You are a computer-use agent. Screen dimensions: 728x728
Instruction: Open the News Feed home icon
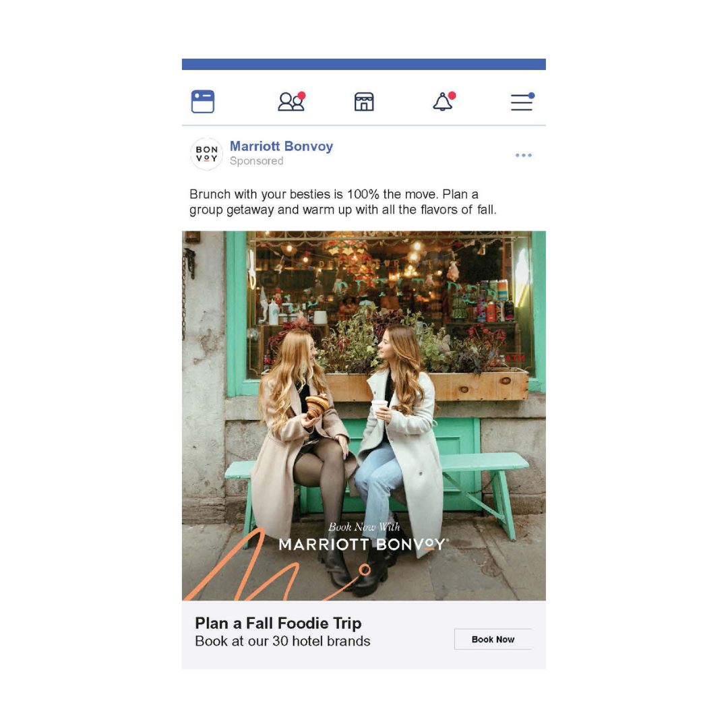(x=203, y=102)
